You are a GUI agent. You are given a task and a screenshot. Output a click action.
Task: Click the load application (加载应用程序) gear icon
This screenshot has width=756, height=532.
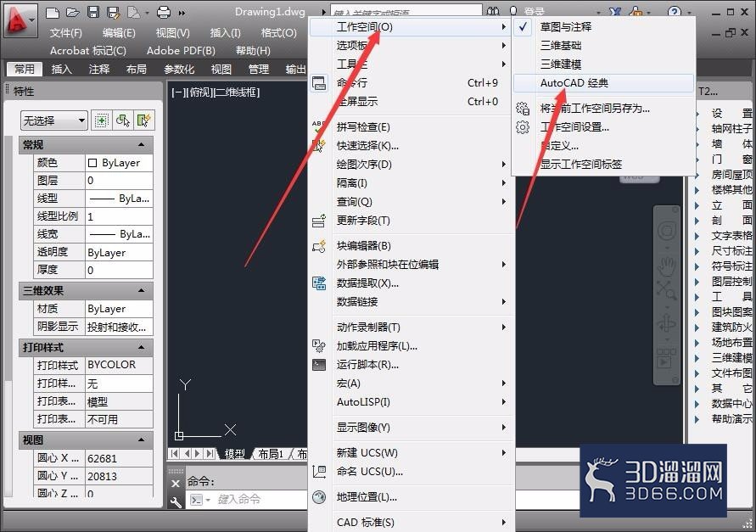[x=319, y=346]
